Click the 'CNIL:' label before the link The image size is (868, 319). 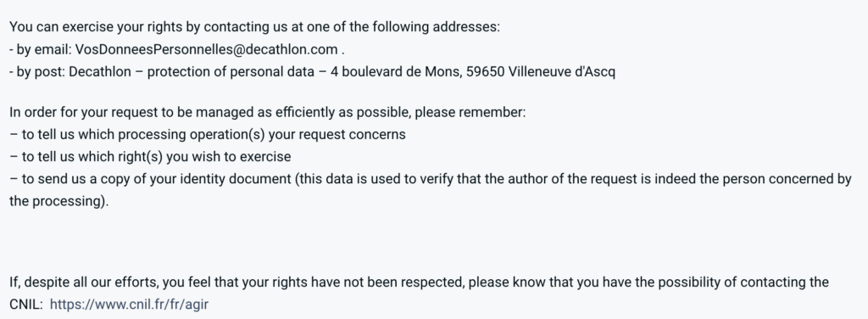(x=26, y=304)
